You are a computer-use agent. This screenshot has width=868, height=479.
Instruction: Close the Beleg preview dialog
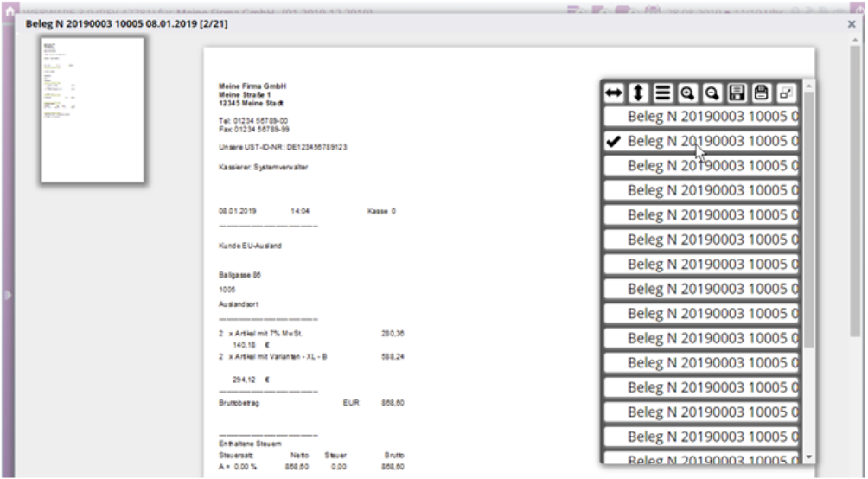pyautogui.click(x=852, y=24)
